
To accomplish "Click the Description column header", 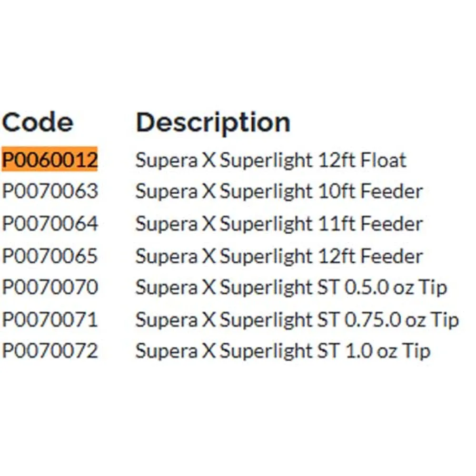I will (x=213, y=122).
